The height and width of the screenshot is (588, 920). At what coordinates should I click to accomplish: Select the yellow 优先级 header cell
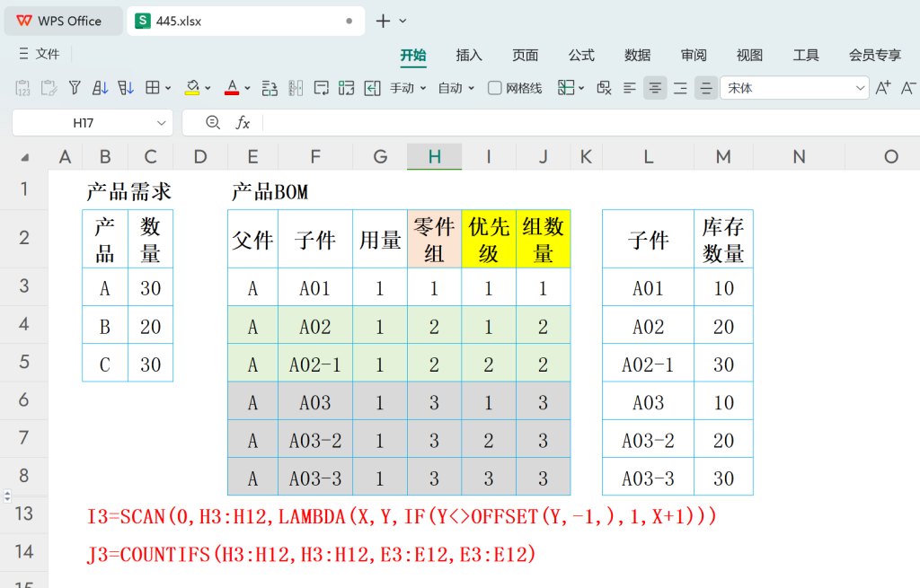(489, 239)
